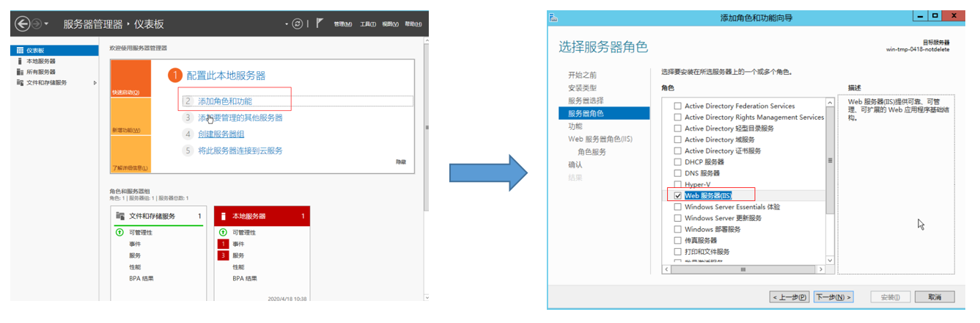This screenshot has width=980, height=323.
Task: Go to 开始之前 wizard step
Action: point(583,75)
